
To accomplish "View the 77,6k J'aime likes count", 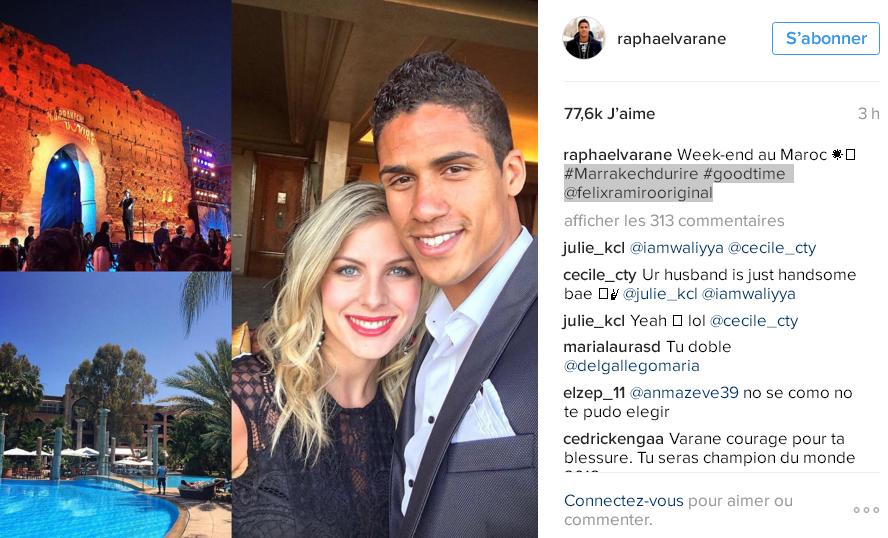I will point(609,114).
